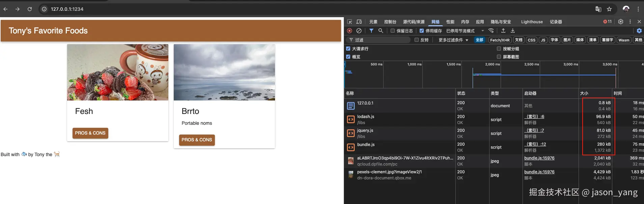Viewport: 644px width, 204px height.
Task: Sort by the 名称 column header
Action: pos(400,93)
